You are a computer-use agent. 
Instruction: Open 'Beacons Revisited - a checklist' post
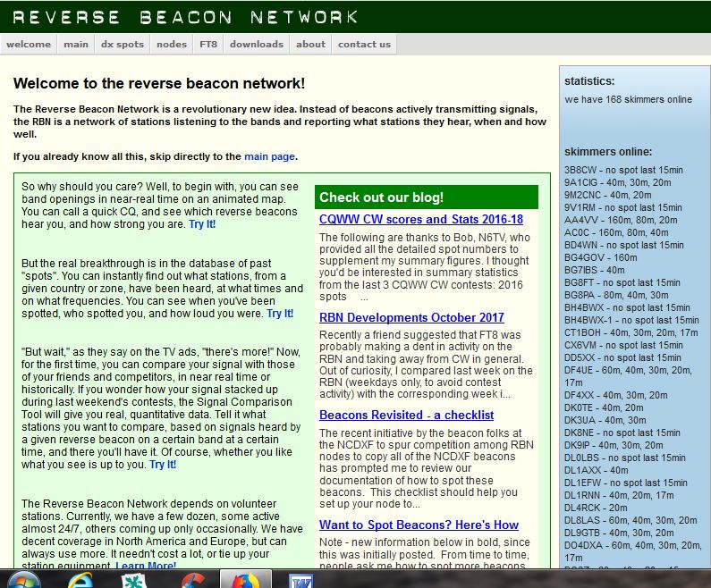coord(406,415)
